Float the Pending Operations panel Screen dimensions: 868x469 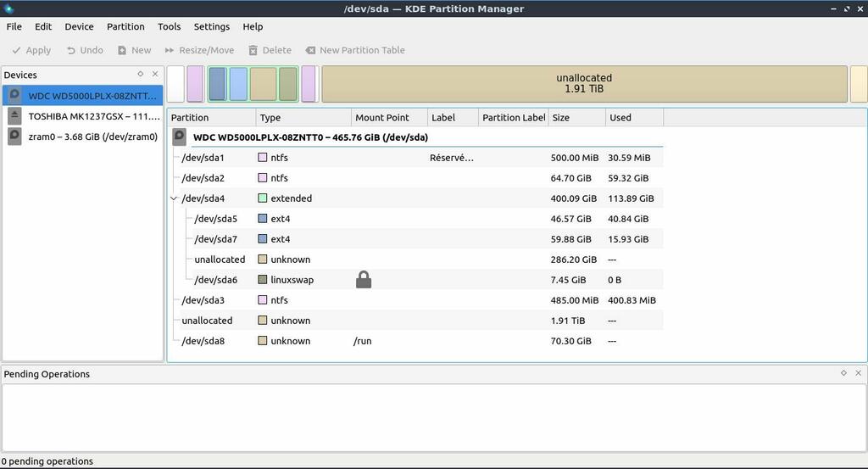click(843, 373)
